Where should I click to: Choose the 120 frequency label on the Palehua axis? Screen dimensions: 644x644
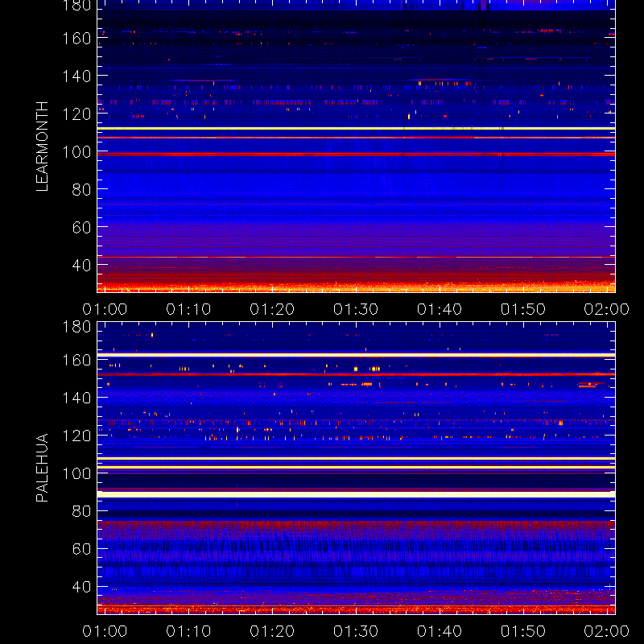76,436
